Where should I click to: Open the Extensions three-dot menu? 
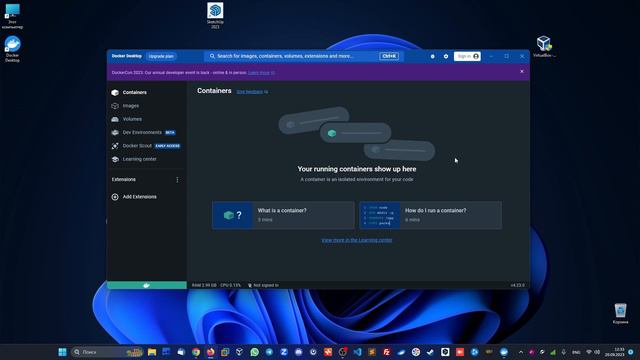[177, 180]
